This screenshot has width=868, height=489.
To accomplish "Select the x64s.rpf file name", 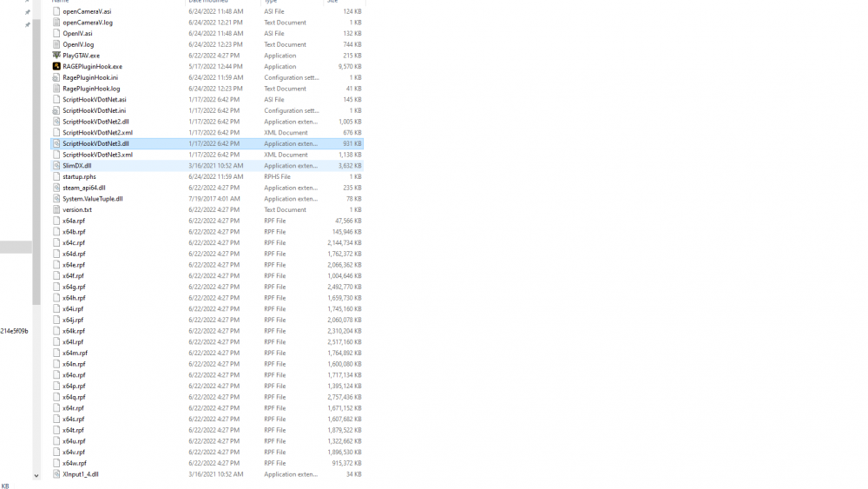I will pyautogui.click(x=73, y=420).
